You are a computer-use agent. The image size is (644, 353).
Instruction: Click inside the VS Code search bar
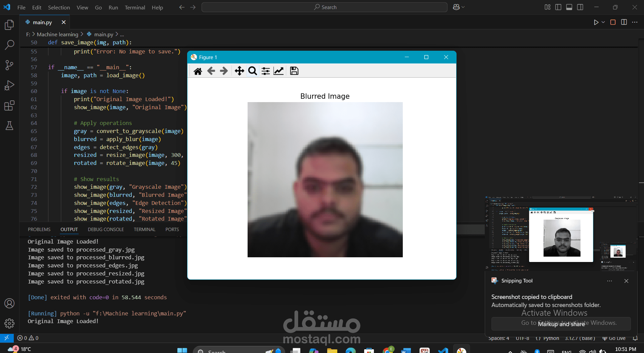point(324,7)
